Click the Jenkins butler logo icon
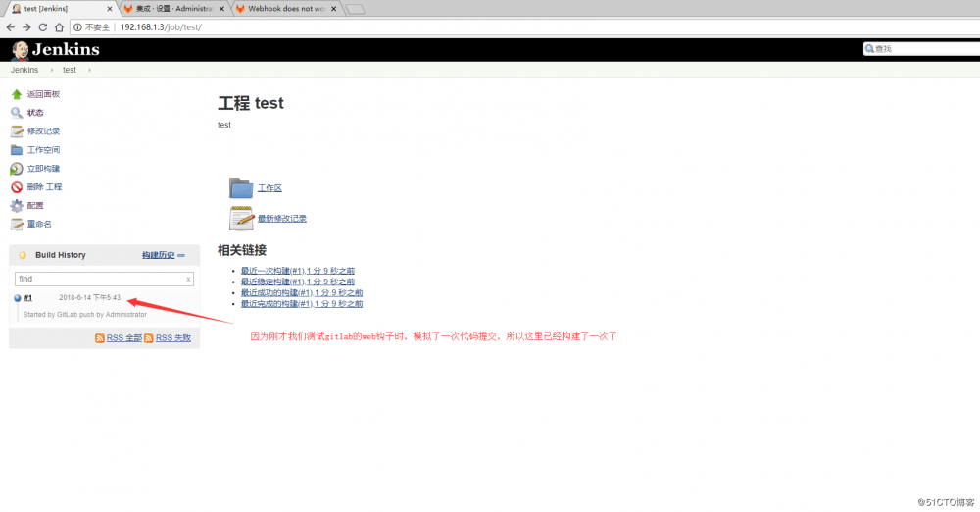 click(x=20, y=50)
